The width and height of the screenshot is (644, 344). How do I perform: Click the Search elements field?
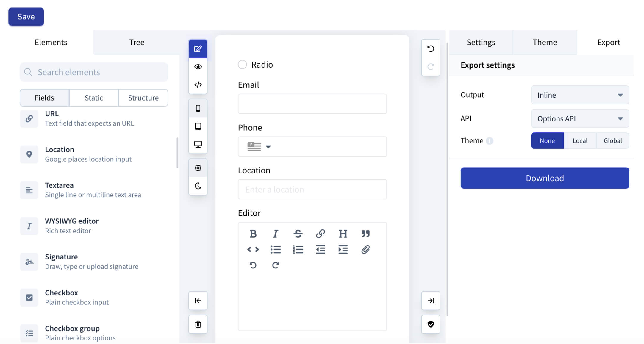pyautogui.click(x=94, y=72)
